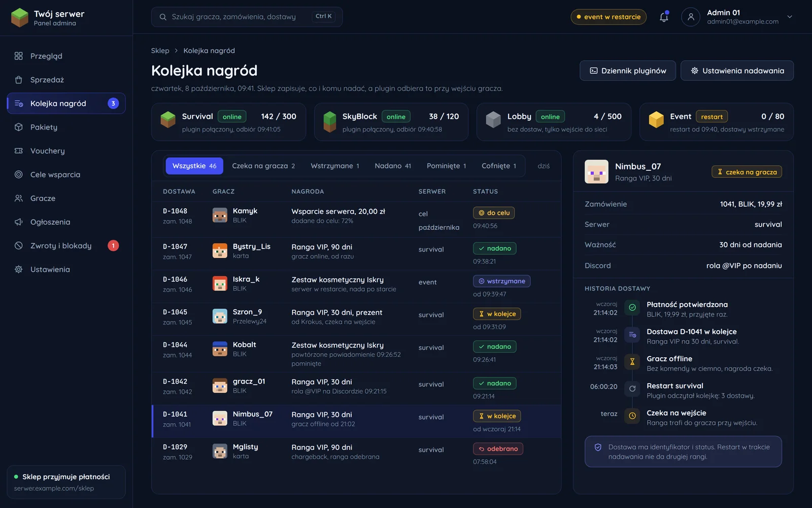Click the Admin 01 avatar icon
Viewport: 812px width, 508px height.
pos(690,17)
